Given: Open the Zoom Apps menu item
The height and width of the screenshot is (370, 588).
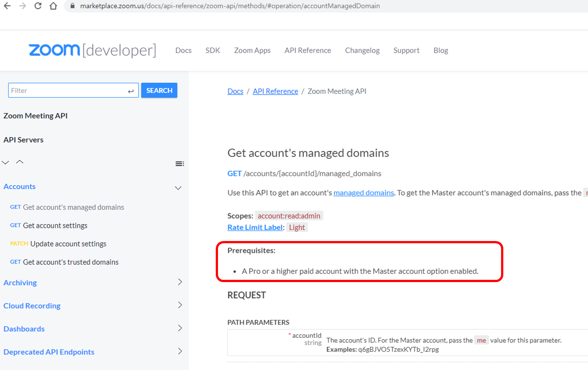Looking at the screenshot, I should pyautogui.click(x=252, y=50).
